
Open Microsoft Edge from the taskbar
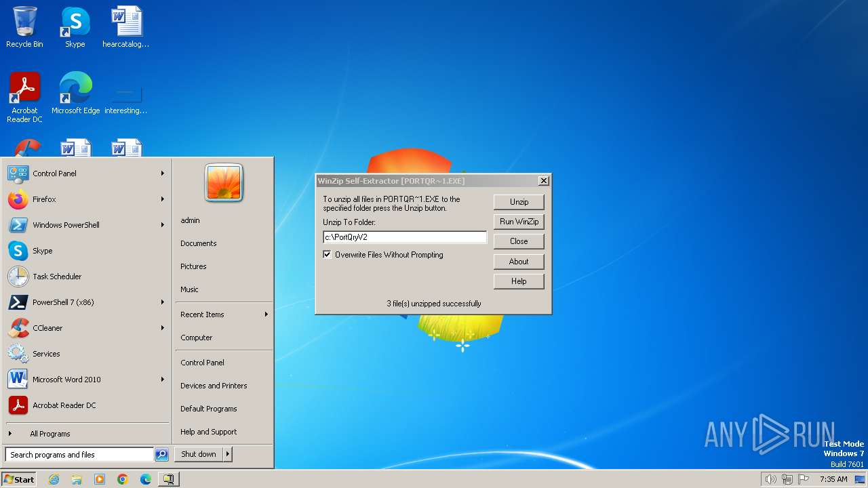point(146,479)
